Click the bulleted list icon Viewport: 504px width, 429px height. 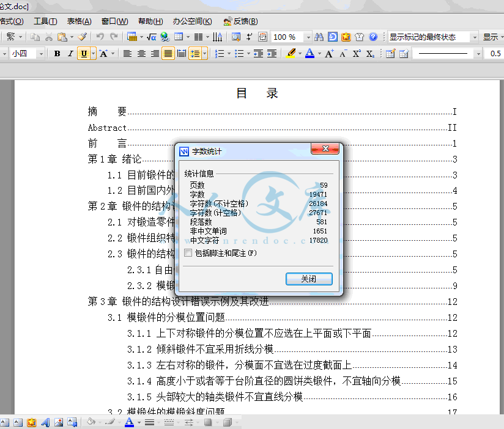(239, 54)
